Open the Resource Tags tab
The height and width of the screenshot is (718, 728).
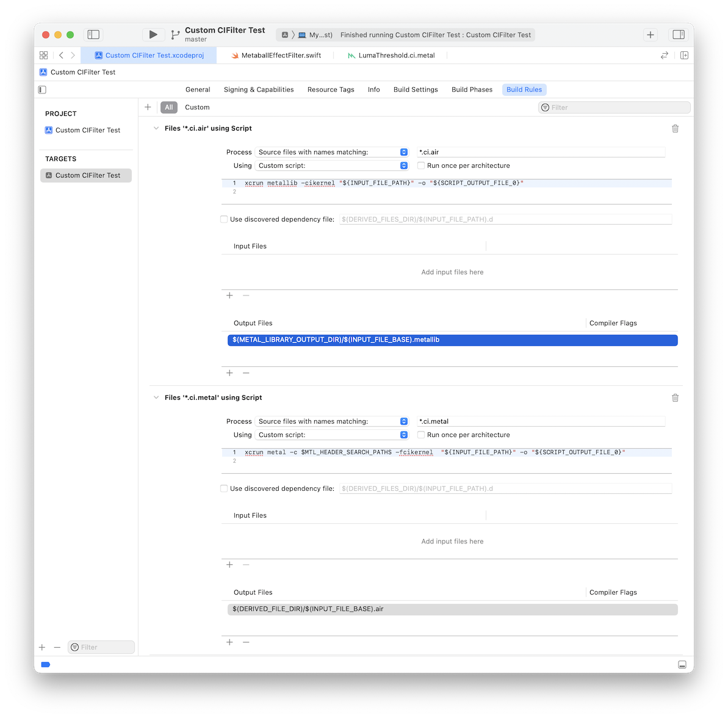click(331, 90)
